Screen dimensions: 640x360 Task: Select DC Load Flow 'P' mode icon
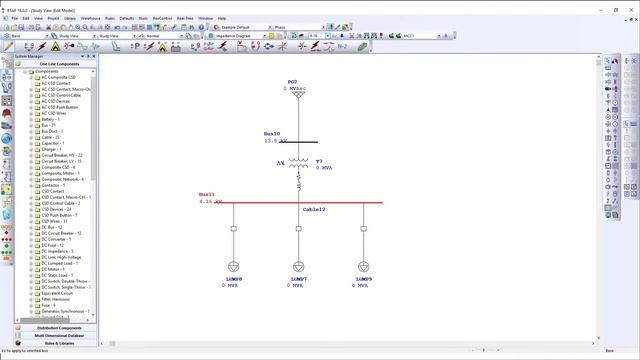click(135, 47)
